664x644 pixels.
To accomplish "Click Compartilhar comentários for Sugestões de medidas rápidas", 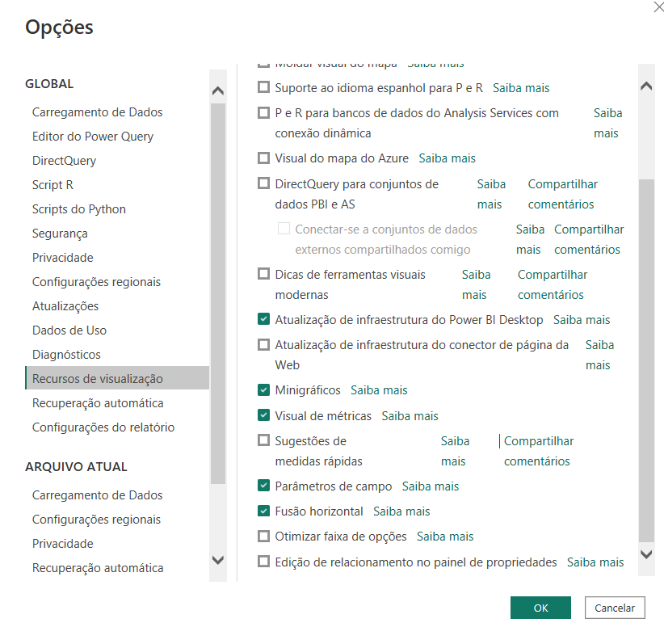I will point(539,451).
